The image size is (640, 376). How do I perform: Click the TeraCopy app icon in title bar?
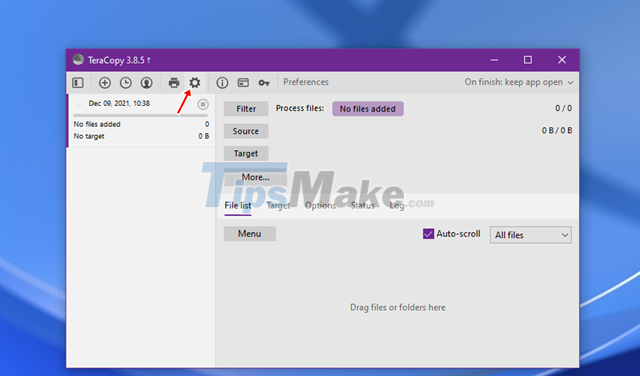point(78,60)
